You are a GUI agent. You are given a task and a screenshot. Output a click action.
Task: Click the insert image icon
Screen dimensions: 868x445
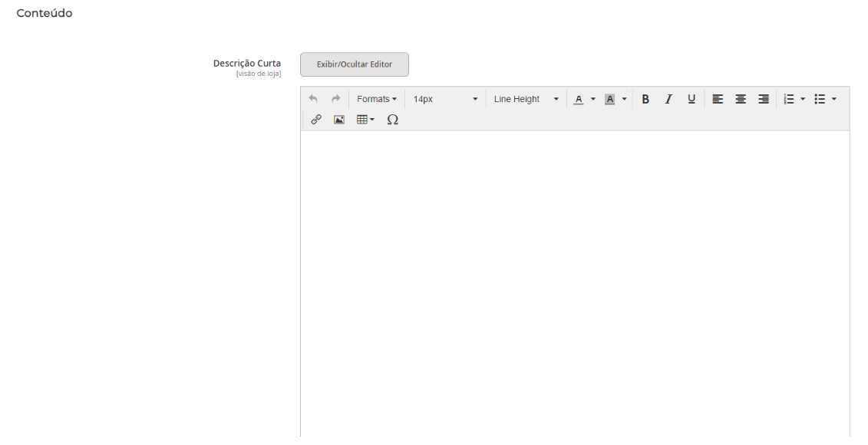338,120
